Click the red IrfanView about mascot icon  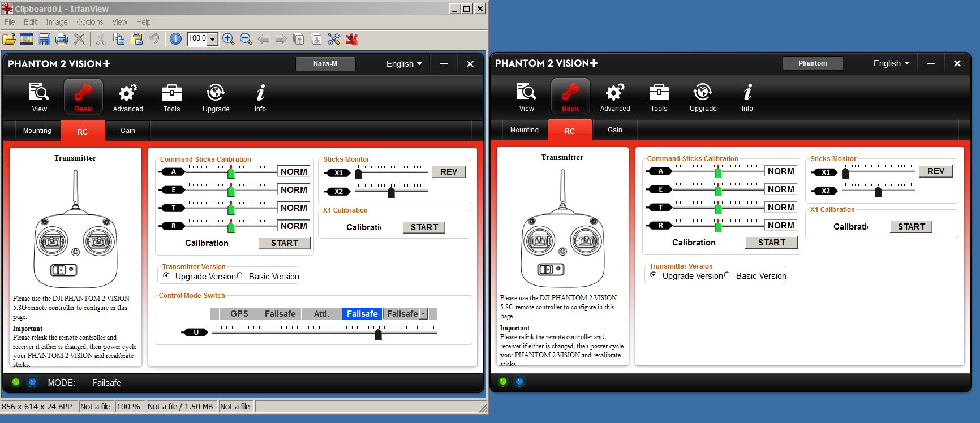[x=352, y=39]
